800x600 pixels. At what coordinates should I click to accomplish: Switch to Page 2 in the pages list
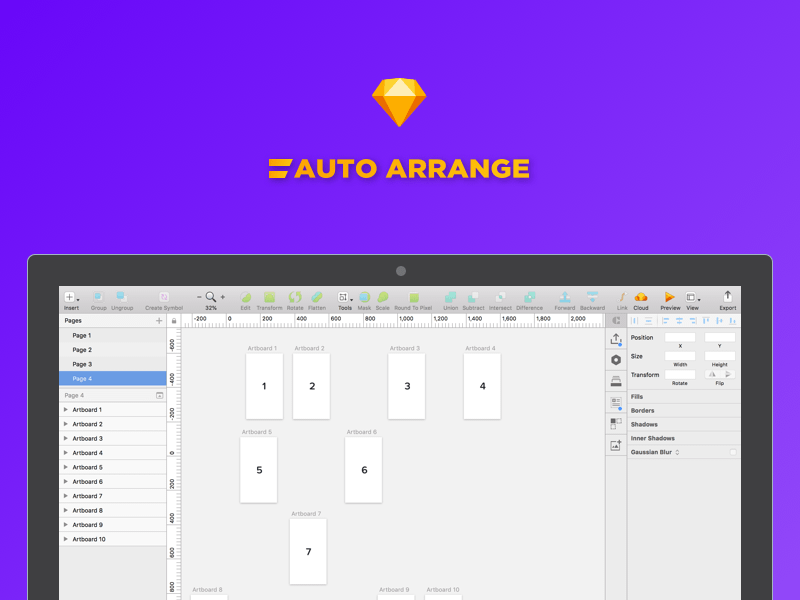click(x=113, y=349)
